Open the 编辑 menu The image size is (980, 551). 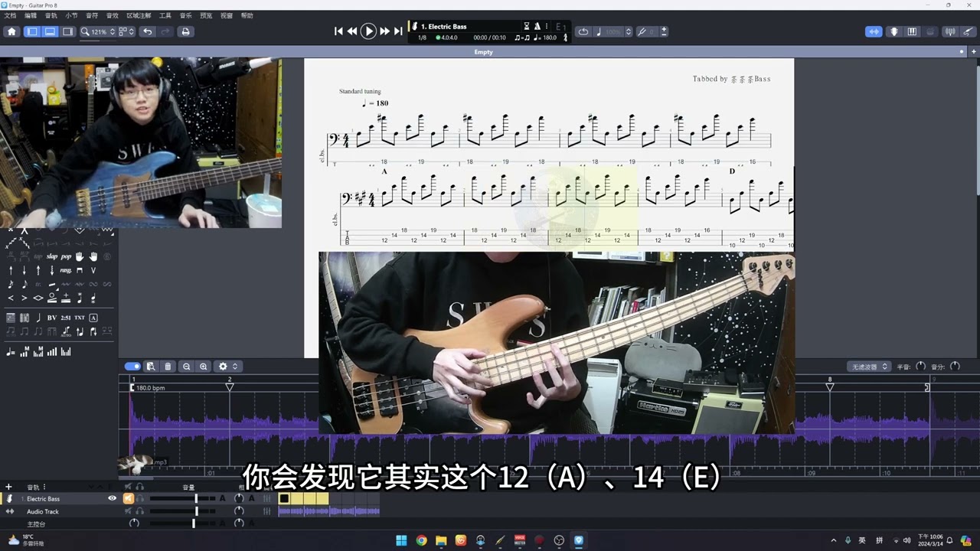[31, 15]
